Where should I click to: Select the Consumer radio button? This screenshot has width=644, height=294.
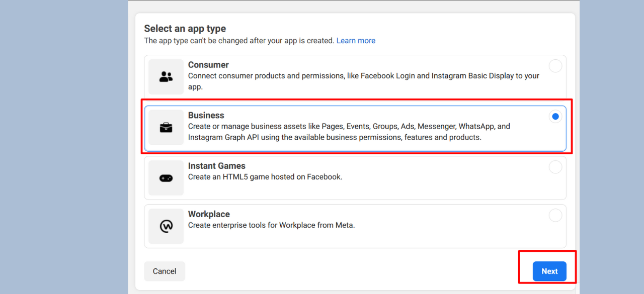click(555, 66)
